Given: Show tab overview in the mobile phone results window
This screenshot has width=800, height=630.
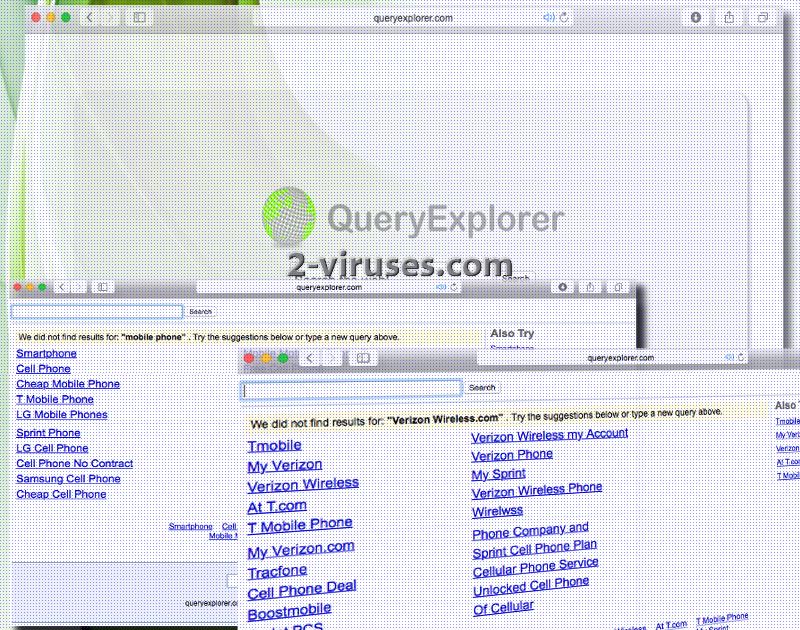Looking at the screenshot, I should (618, 287).
